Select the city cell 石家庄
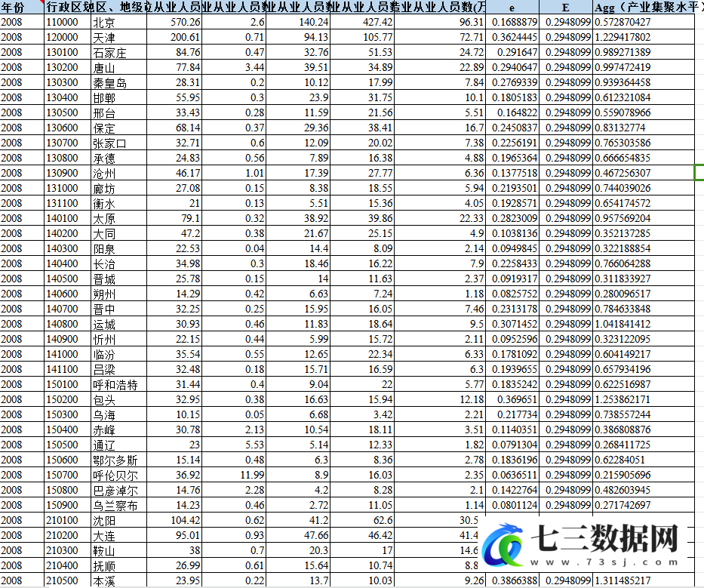704x588 pixels. pos(118,52)
